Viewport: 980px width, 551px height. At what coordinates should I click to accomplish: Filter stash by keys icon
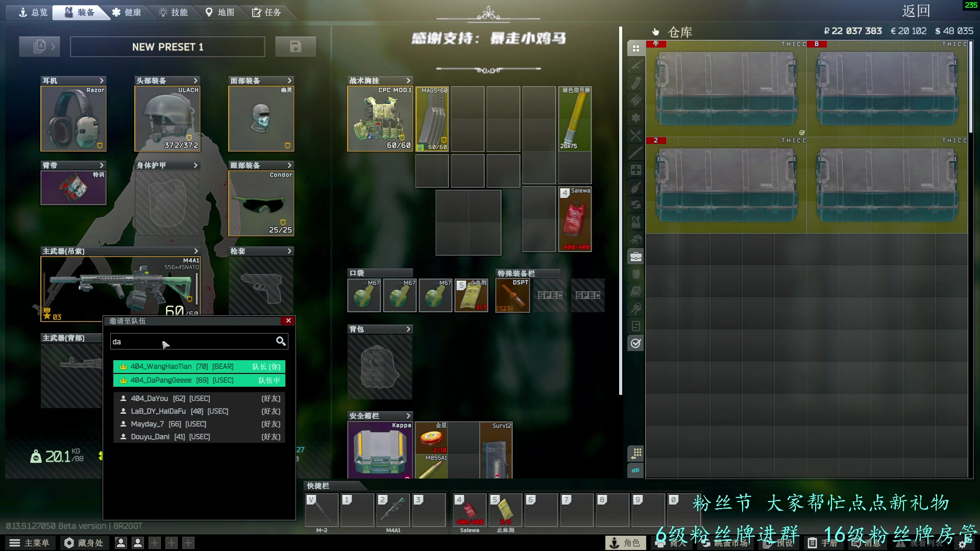coord(635,309)
